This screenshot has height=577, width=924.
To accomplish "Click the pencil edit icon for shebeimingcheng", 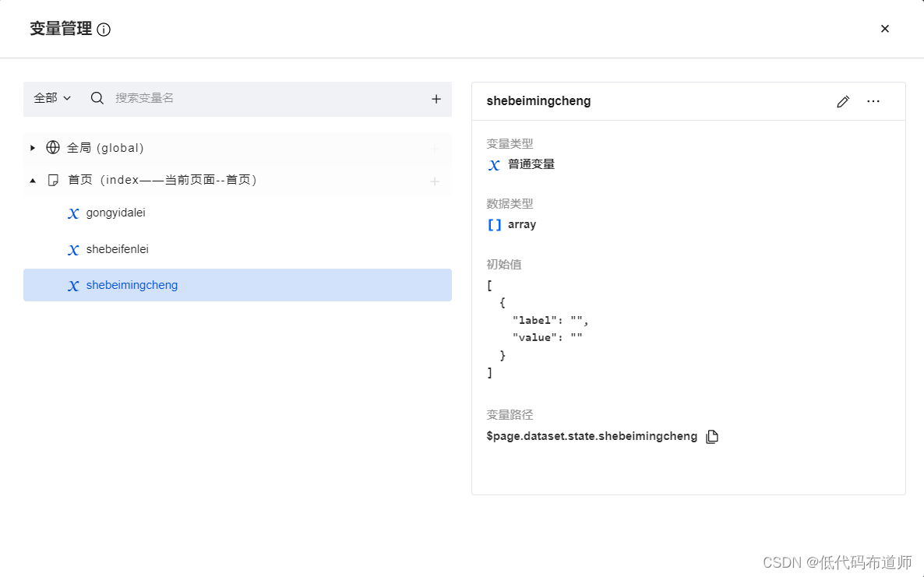I will click(x=843, y=101).
